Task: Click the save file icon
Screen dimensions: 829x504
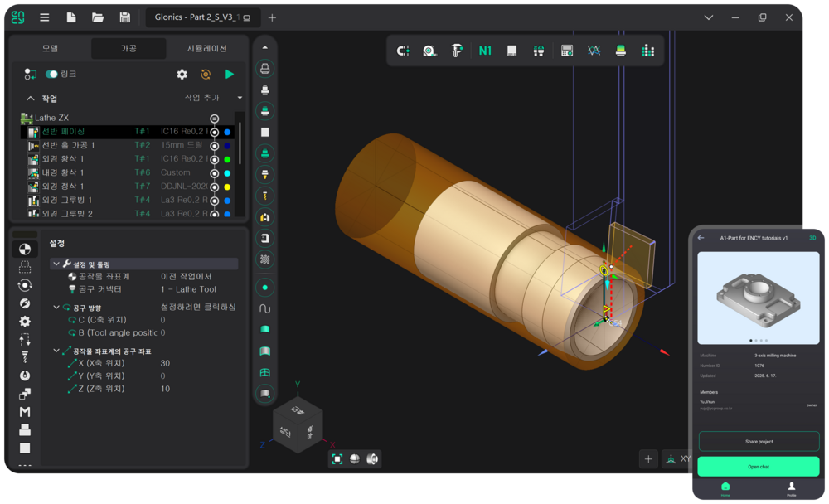Action: point(124,17)
